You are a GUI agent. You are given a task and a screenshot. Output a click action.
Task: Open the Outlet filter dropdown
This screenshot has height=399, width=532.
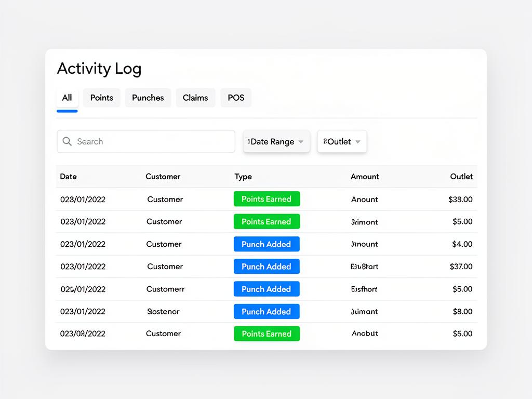341,141
